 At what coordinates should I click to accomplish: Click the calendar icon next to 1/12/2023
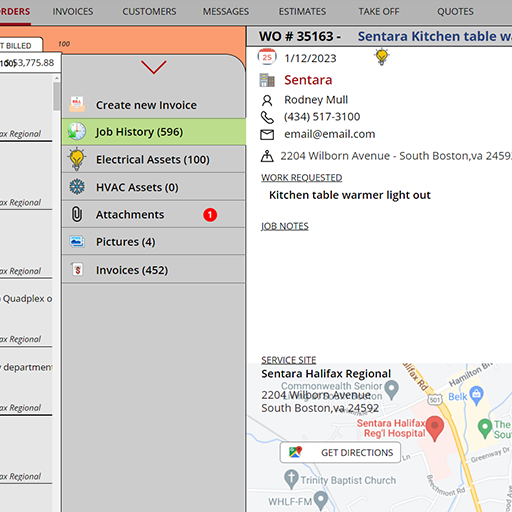[x=267, y=57]
